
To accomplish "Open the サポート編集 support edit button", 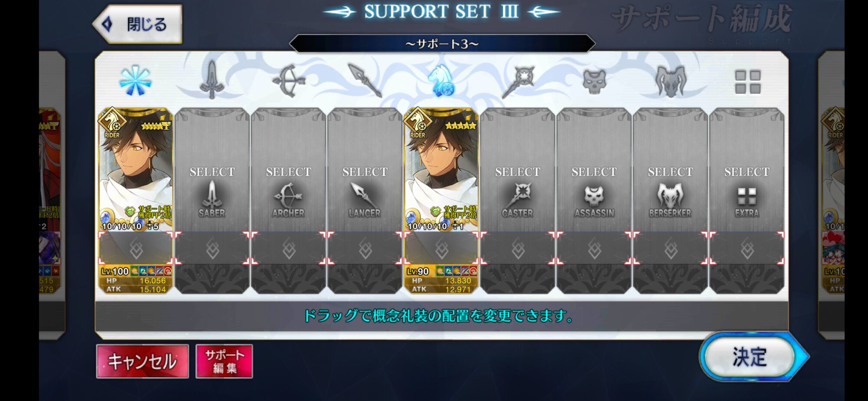I will (x=224, y=361).
